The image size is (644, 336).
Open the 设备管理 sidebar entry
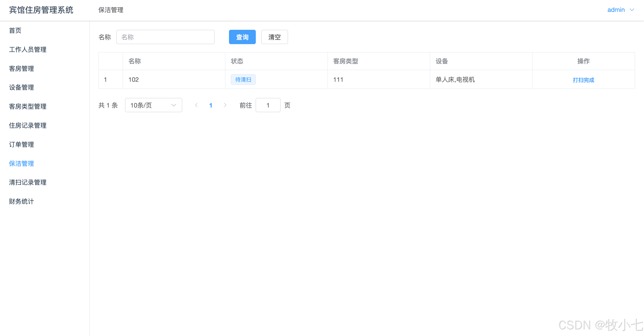click(21, 87)
